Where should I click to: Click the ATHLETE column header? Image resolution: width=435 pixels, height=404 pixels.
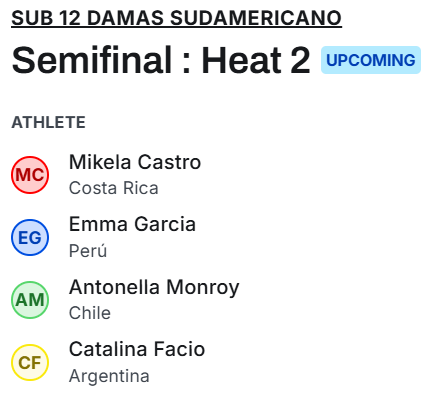pos(49,122)
